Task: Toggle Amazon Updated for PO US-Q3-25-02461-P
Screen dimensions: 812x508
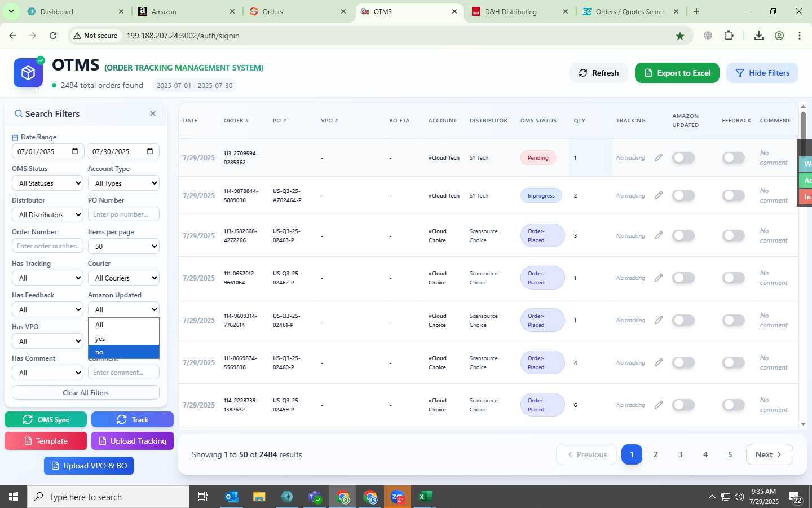Action: pos(683,320)
